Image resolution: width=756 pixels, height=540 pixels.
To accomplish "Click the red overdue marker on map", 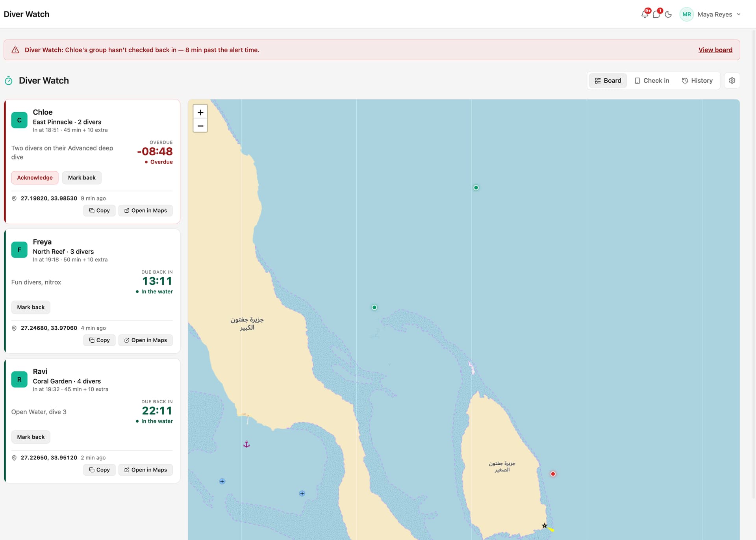I will click(553, 474).
